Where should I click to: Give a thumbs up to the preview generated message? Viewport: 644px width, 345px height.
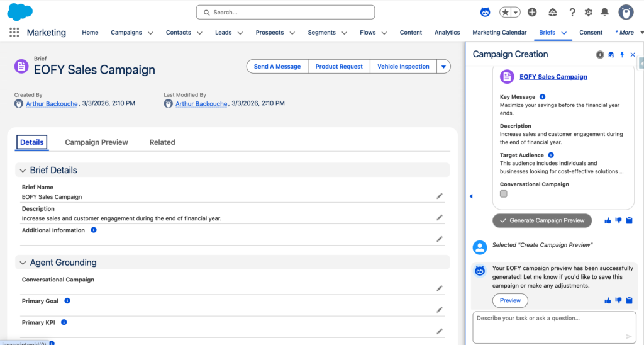pyautogui.click(x=608, y=301)
